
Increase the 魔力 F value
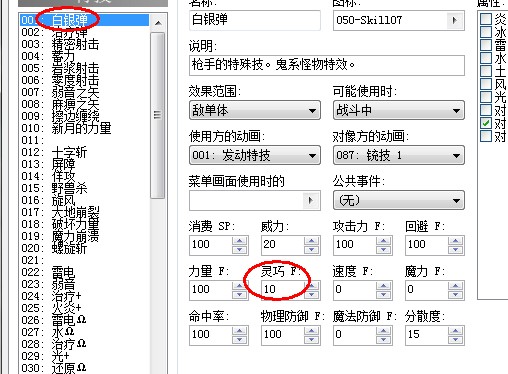pos(456,286)
